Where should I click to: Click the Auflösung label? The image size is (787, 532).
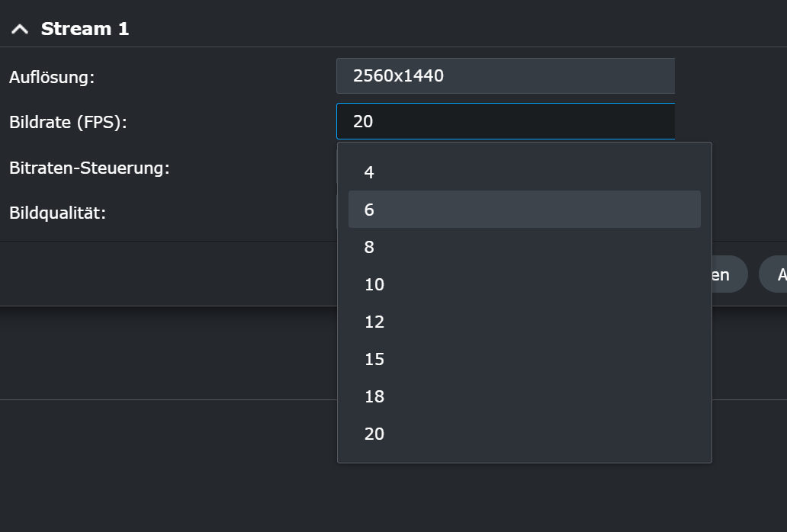coord(52,77)
